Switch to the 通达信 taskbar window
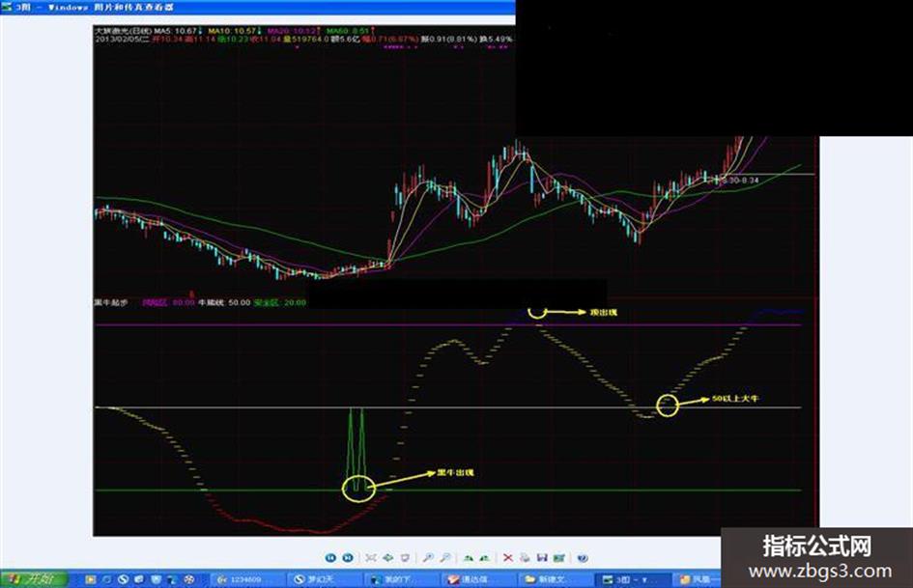Image resolution: width=913 pixels, height=588 pixels. click(x=476, y=579)
